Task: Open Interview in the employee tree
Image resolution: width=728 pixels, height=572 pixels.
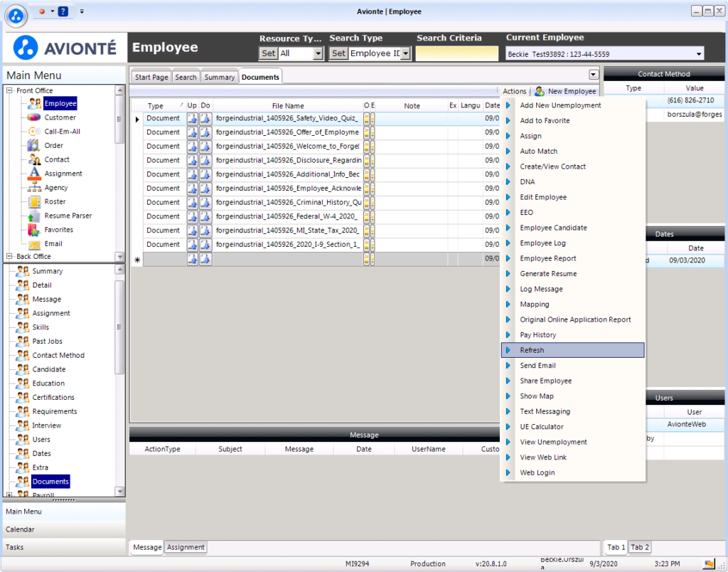Action: coord(46,425)
